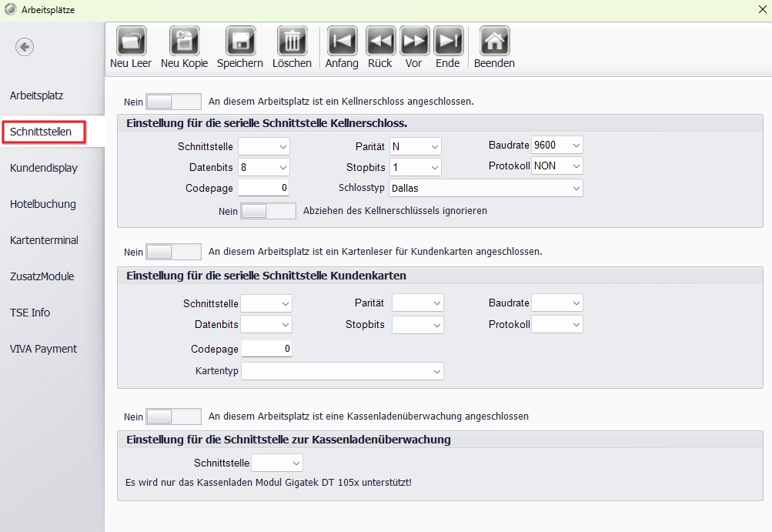Toggle the Kassenladenüberwachung angeschlossen switch
The width and height of the screenshot is (772, 532).
coord(173,417)
